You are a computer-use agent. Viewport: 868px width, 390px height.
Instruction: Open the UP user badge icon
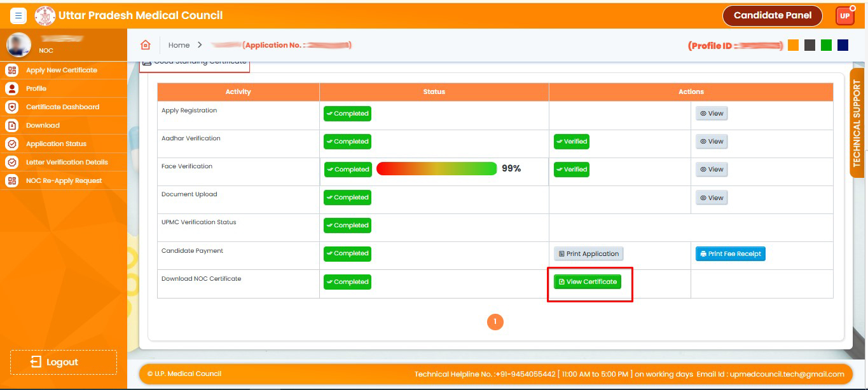pos(845,16)
